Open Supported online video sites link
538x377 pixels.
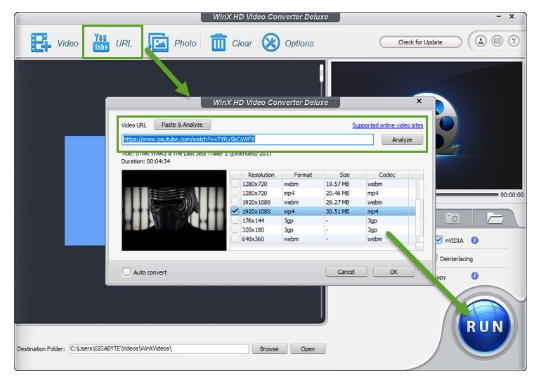(x=387, y=125)
